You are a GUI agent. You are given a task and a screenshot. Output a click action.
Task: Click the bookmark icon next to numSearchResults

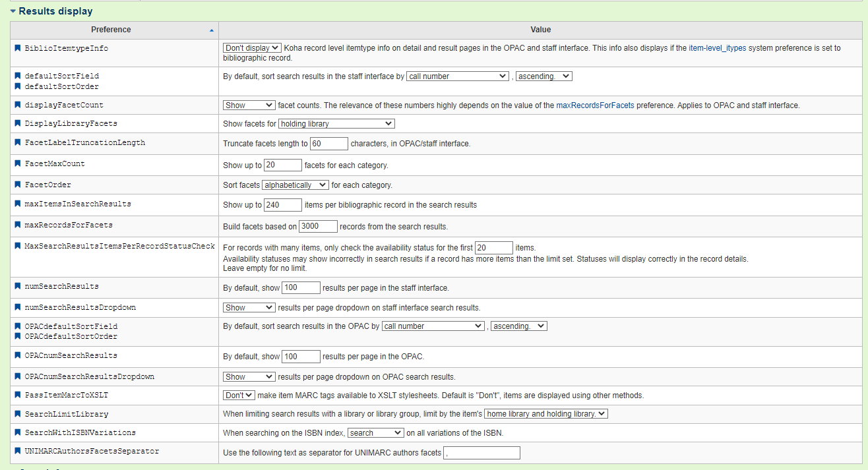tap(18, 286)
